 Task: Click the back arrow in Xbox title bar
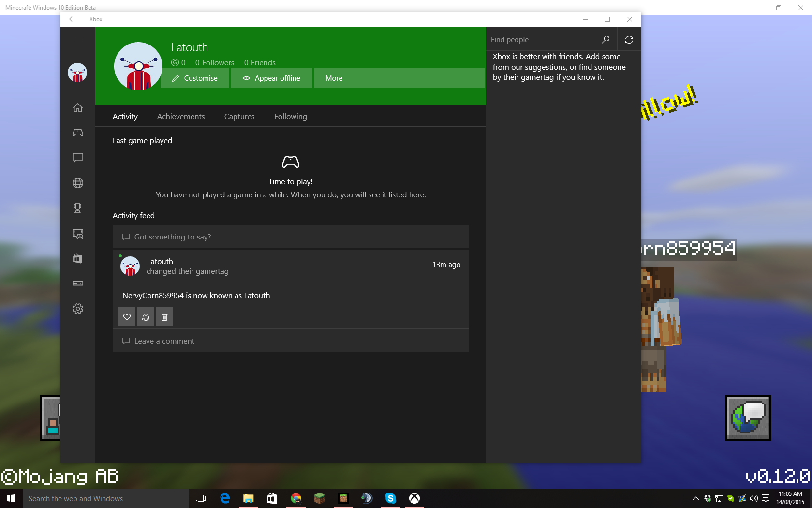(72, 19)
